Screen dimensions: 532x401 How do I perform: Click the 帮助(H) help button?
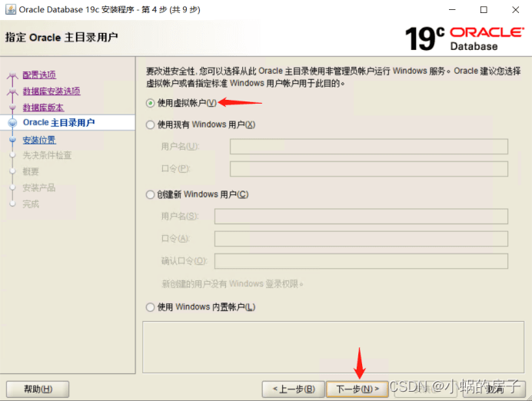(38, 389)
